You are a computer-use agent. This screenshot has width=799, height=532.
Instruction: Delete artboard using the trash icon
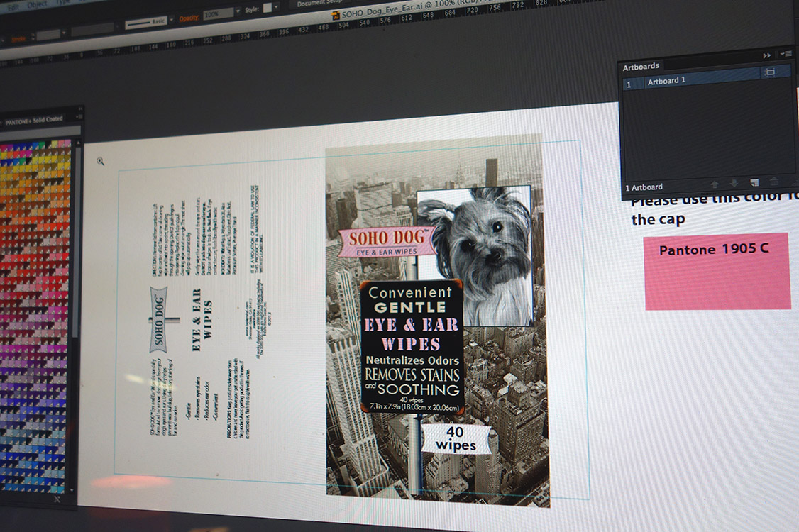click(774, 182)
